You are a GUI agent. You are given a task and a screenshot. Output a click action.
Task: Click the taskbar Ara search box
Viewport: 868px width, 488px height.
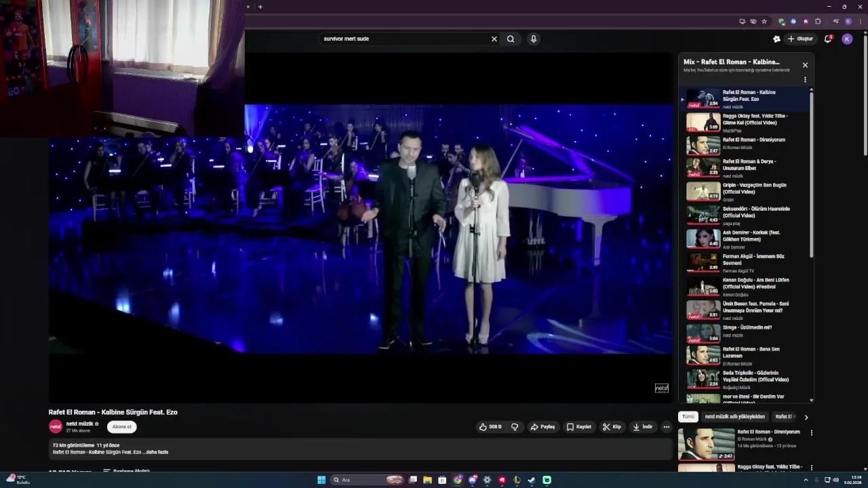[x=367, y=480]
